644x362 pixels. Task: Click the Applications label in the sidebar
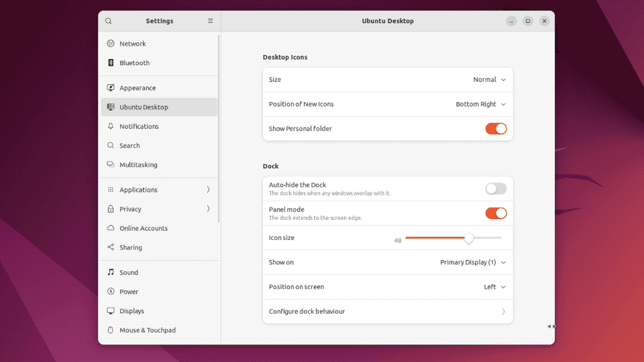click(138, 190)
